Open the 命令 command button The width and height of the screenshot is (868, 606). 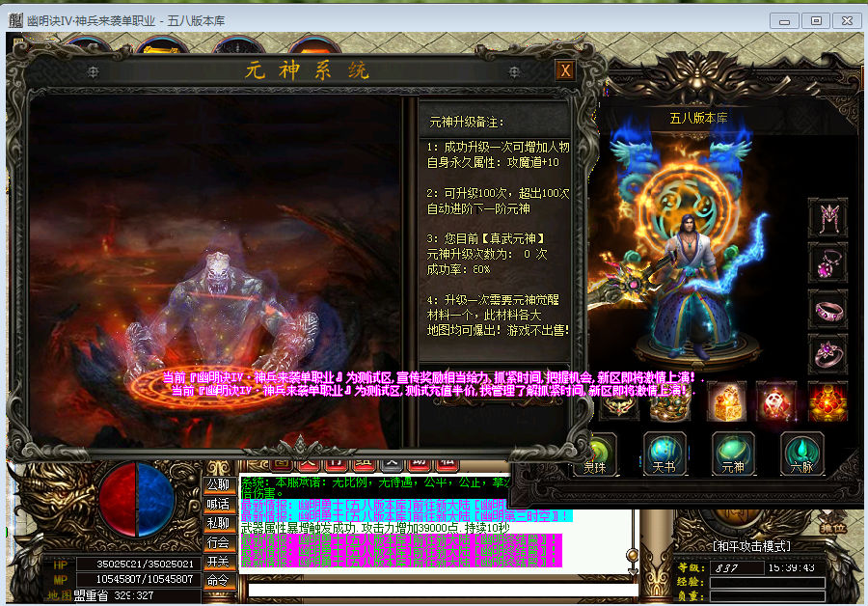click(218, 581)
